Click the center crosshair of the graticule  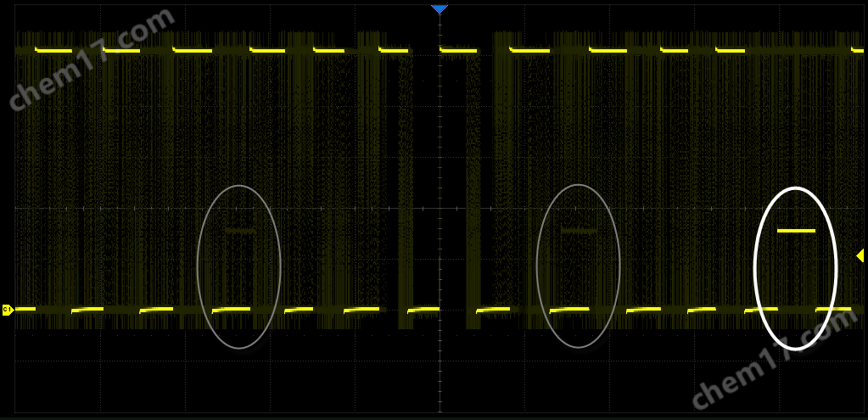440,207
